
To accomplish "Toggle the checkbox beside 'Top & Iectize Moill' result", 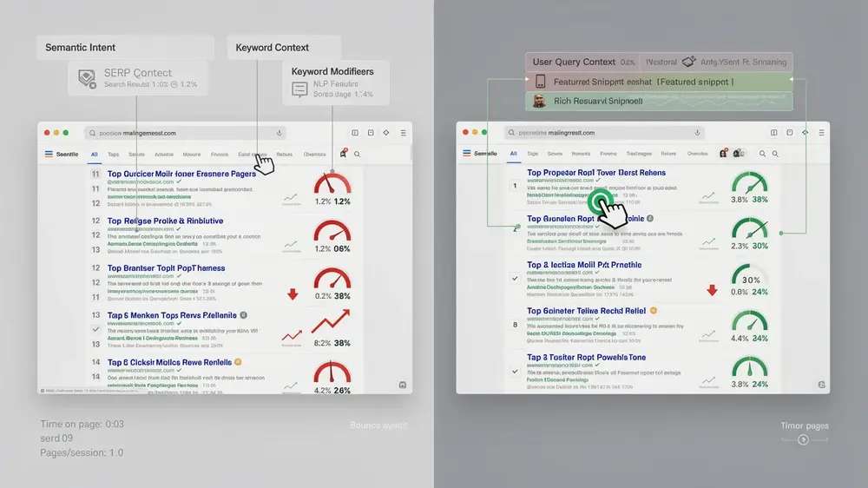I will pos(515,279).
